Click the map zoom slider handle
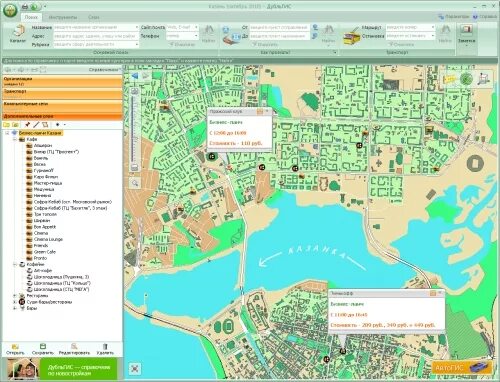 pos(135,167)
